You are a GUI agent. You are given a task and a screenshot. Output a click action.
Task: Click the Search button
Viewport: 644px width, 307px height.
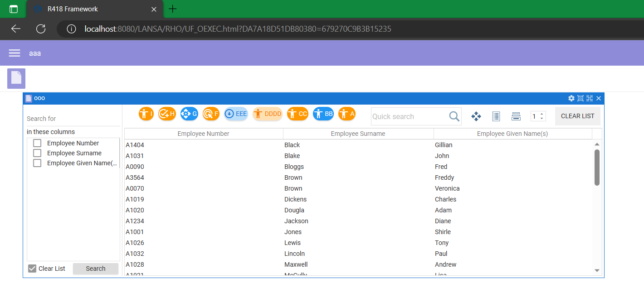(96, 269)
